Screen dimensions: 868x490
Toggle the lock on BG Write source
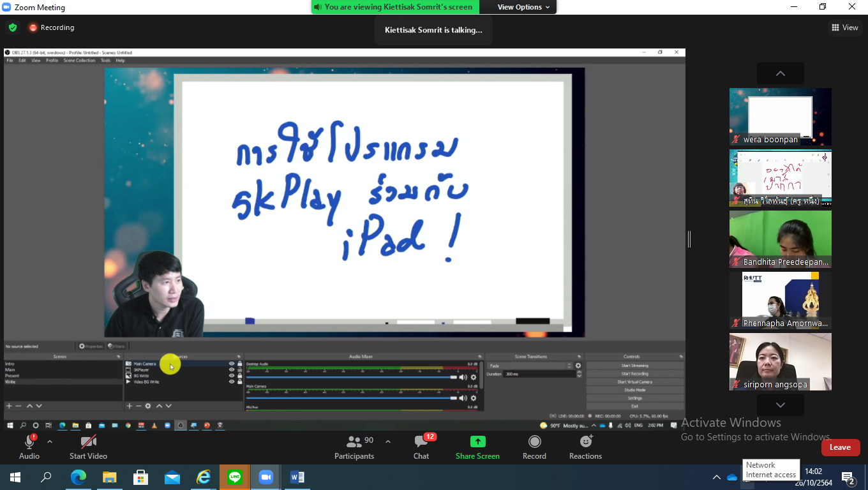tap(240, 376)
